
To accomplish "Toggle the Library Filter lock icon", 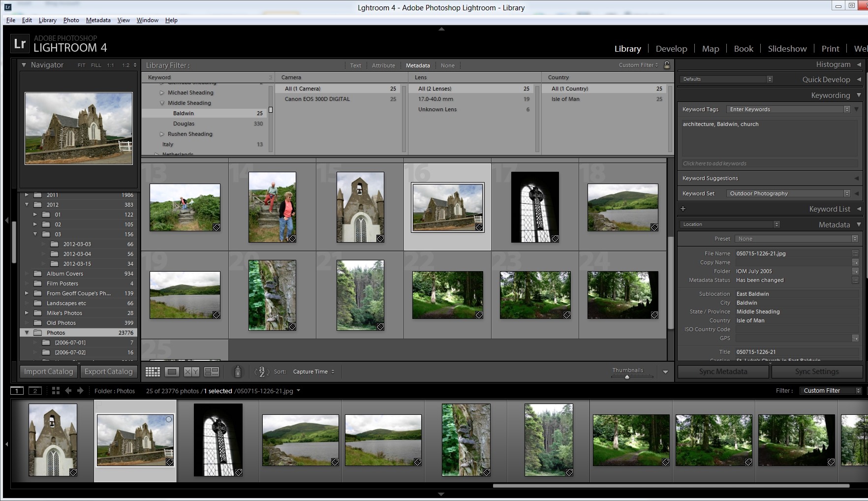I will pyautogui.click(x=667, y=65).
